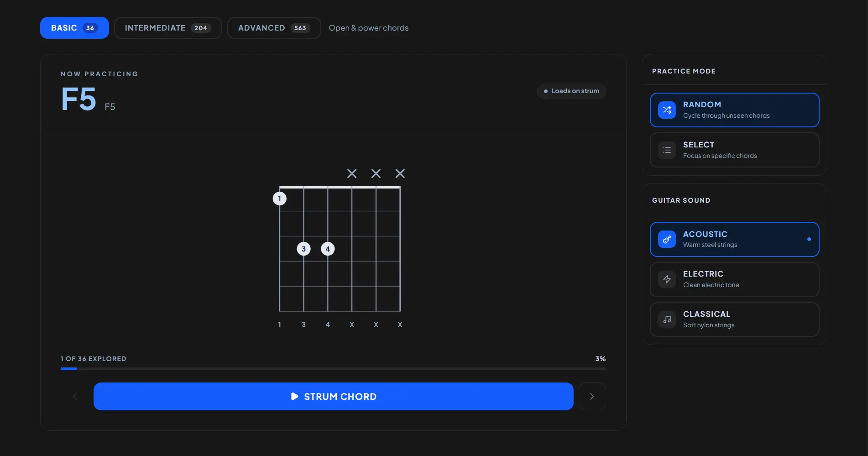This screenshot has height=456, width=868.
Task: Click the 563 count badge
Action: [x=300, y=28]
